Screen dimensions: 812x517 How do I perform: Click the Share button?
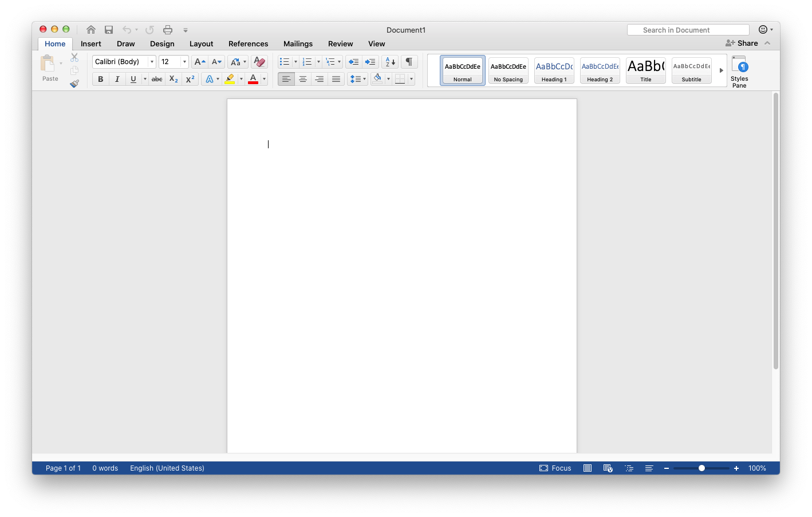tap(742, 44)
